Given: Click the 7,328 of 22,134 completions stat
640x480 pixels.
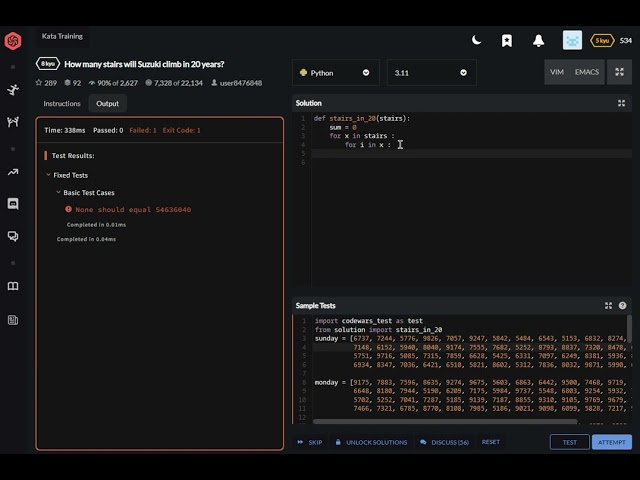Looking at the screenshot, I should (x=174, y=83).
